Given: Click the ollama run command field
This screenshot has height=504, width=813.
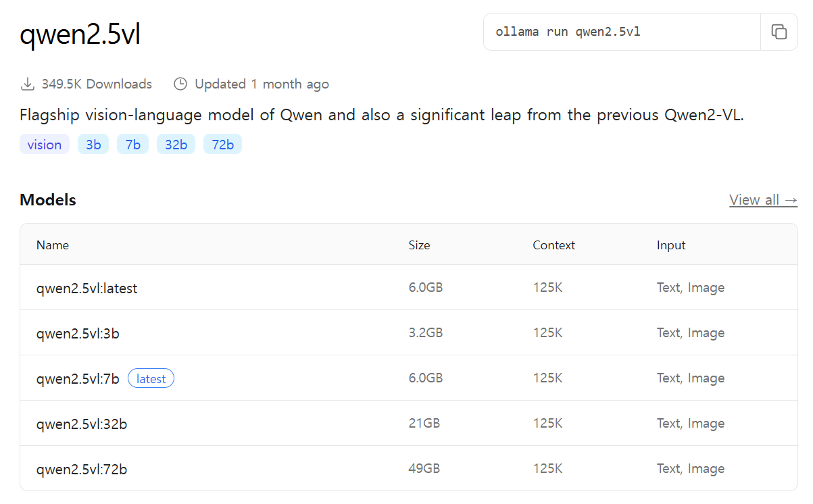Looking at the screenshot, I should click(x=622, y=32).
